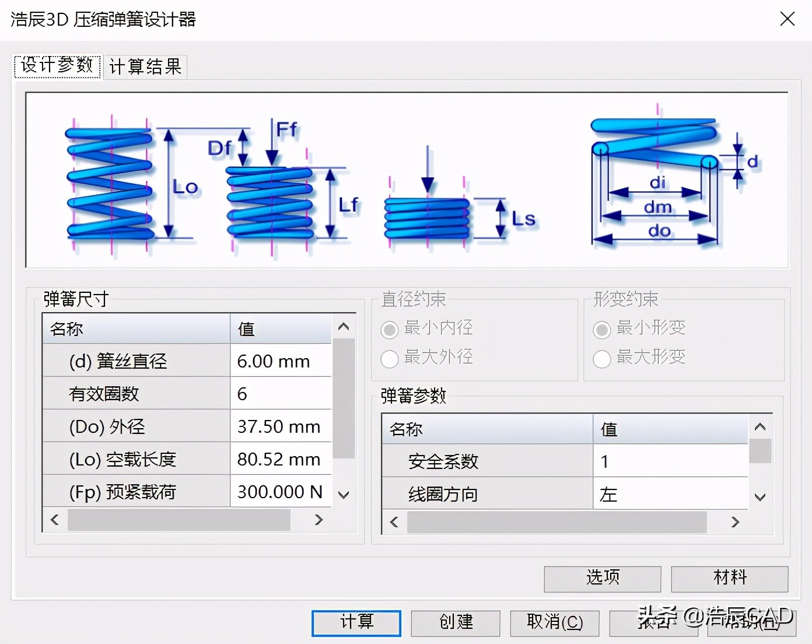Change the 线圈方向 value from 左
Image resolution: width=812 pixels, height=644 pixels.
pyautogui.click(x=665, y=494)
